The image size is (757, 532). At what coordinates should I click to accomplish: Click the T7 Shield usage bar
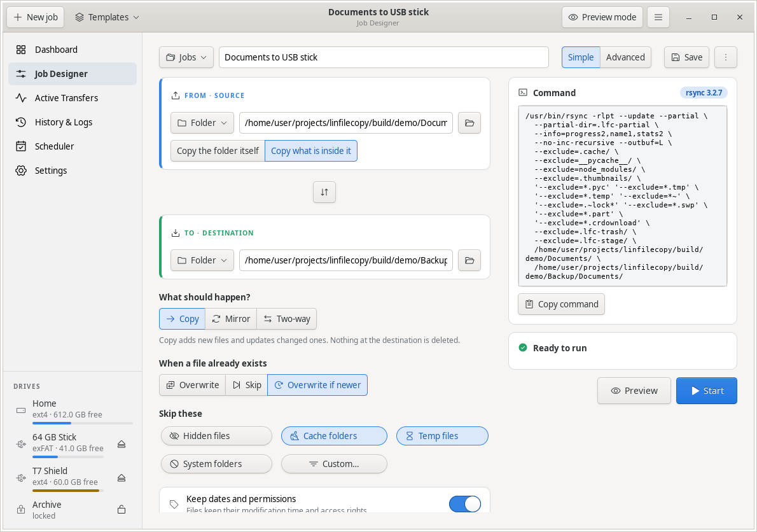pyautogui.click(x=68, y=491)
